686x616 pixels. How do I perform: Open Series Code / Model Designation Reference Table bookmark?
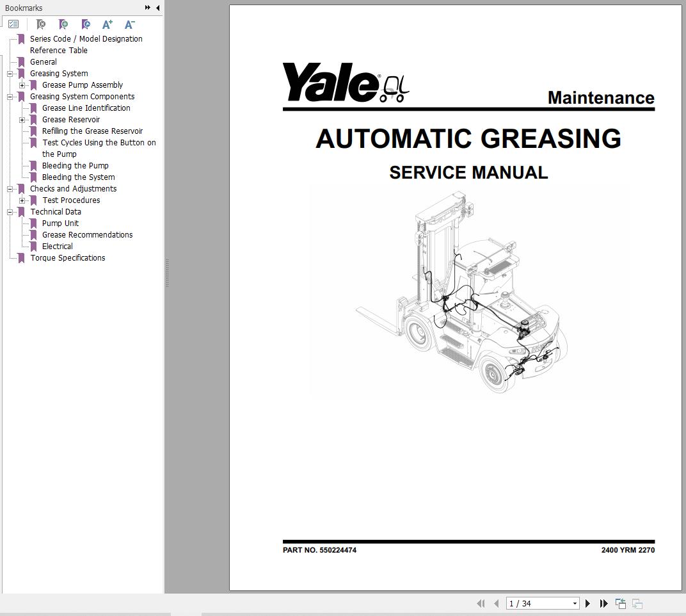[86, 44]
